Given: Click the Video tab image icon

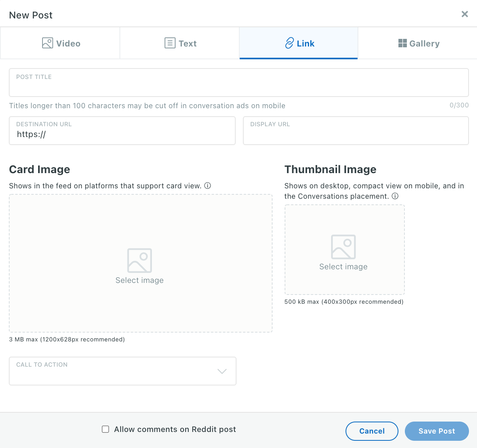Looking at the screenshot, I should point(47,43).
